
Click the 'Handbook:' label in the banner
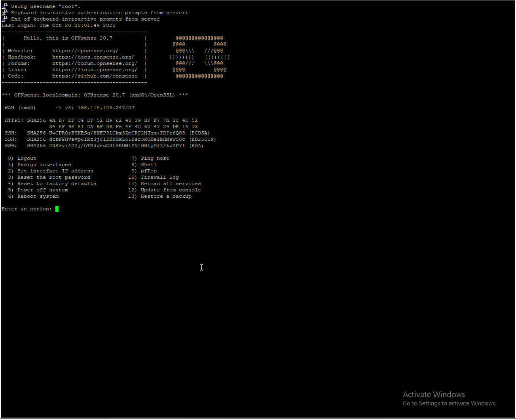(22, 57)
